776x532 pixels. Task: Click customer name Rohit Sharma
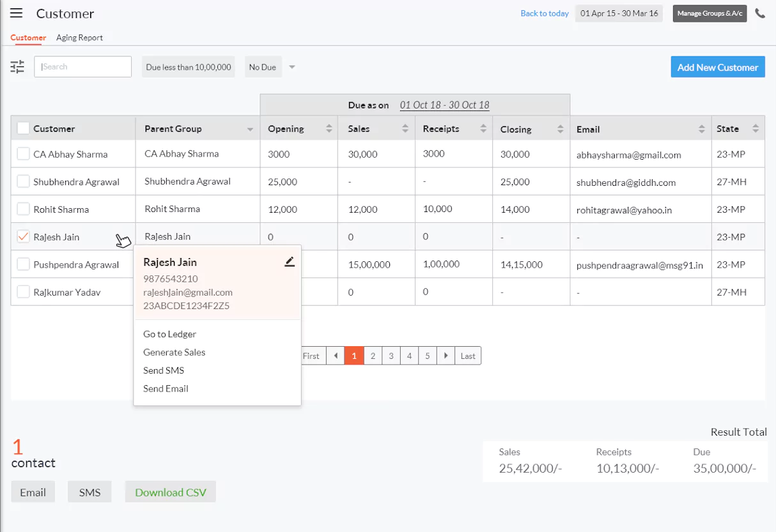(61, 209)
